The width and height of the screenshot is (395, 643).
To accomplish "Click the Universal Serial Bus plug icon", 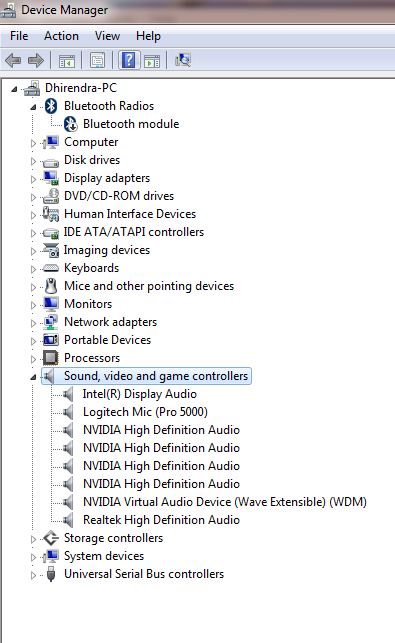I will 51,574.
